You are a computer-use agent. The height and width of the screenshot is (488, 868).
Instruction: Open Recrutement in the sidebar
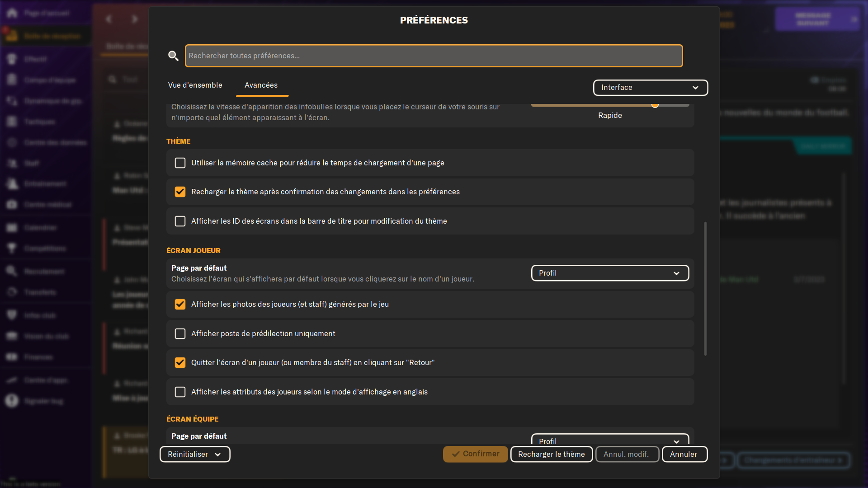click(45, 272)
